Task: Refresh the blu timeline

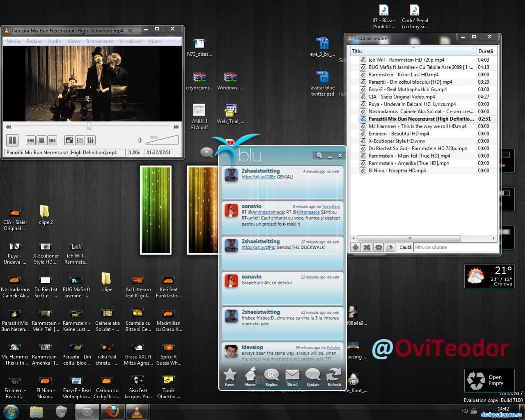Action: coord(334,377)
